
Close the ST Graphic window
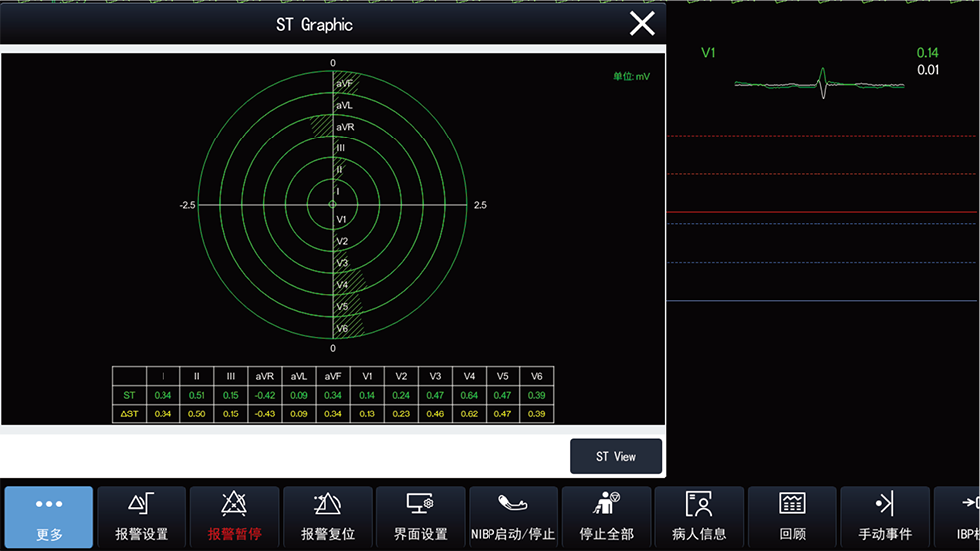pos(642,24)
